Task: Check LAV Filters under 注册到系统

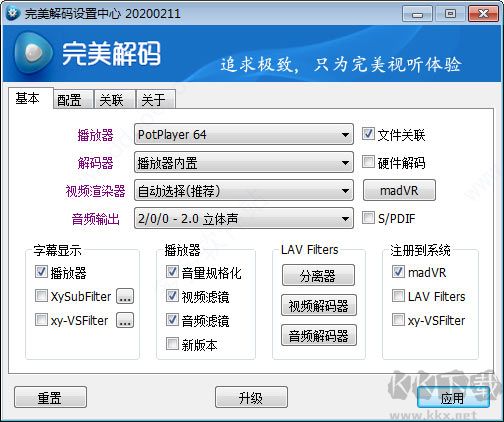Action: (398, 296)
